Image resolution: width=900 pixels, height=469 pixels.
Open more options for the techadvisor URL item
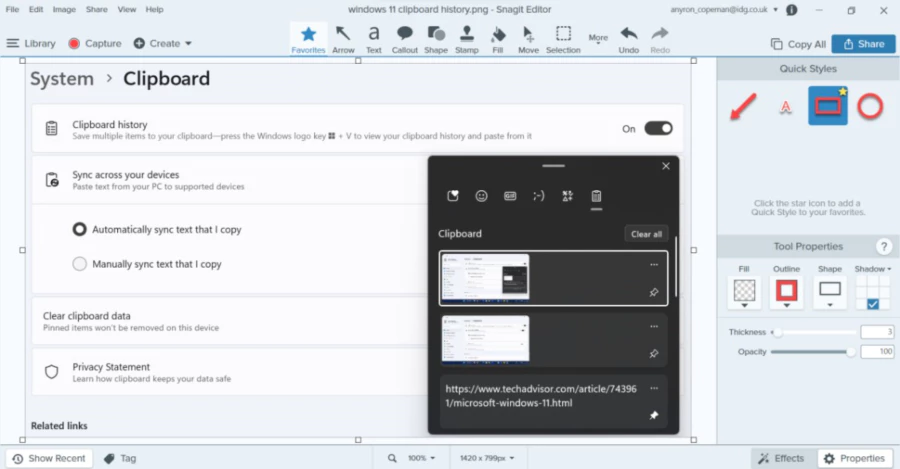654,389
